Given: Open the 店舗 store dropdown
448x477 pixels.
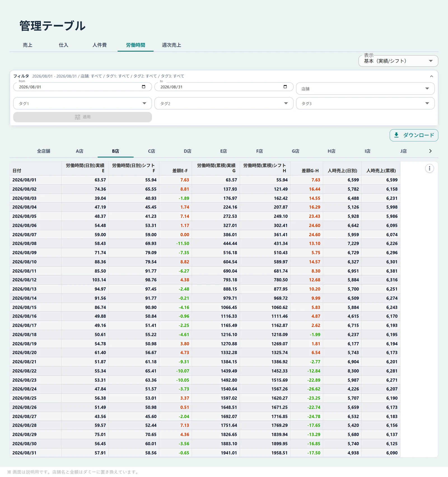Looking at the screenshot, I should coord(365,89).
